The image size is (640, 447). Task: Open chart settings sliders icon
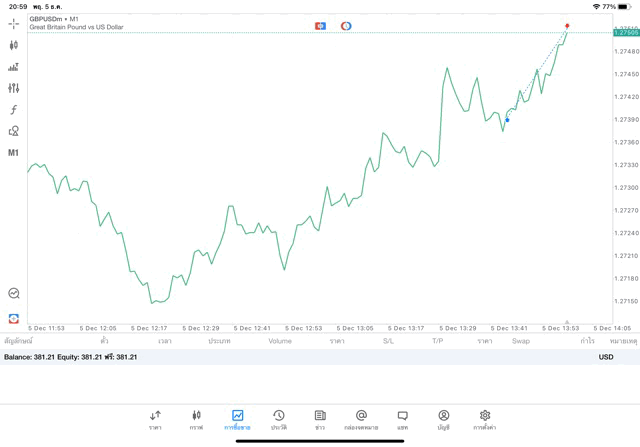click(14, 88)
